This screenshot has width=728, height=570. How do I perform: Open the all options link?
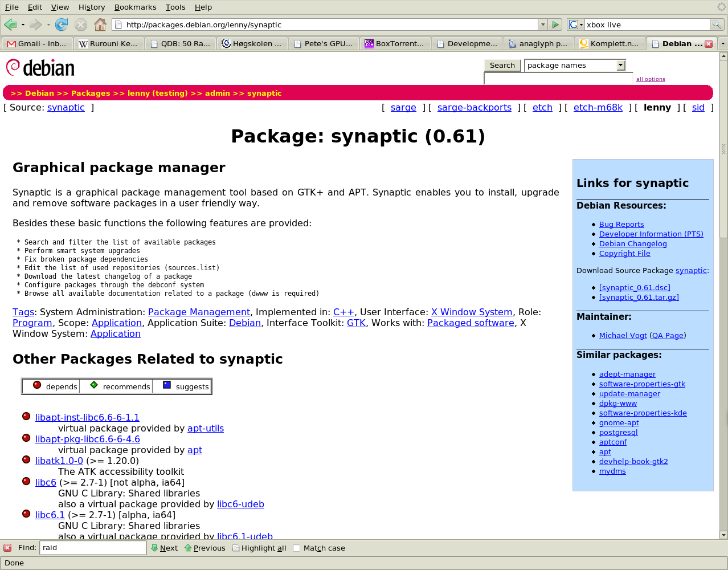(x=651, y=79)
